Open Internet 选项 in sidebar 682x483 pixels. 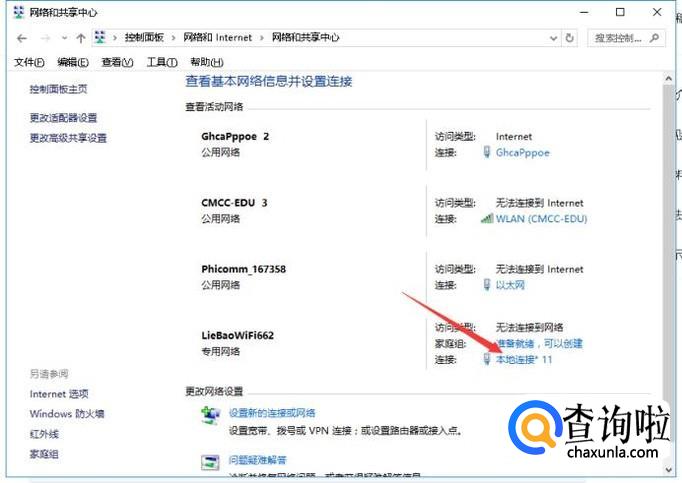click(x=59, y=394)
